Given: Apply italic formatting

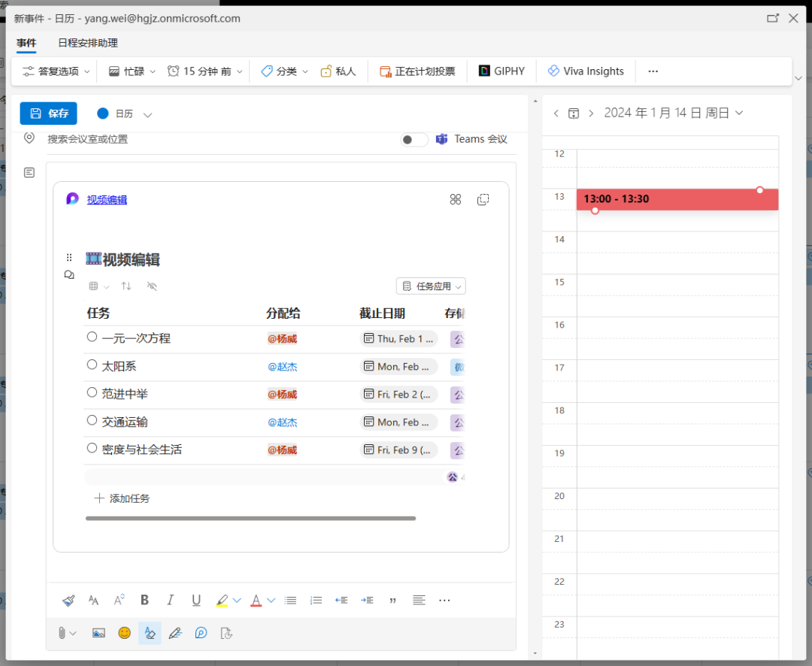Looking at the screenshot, I should 170,600.
